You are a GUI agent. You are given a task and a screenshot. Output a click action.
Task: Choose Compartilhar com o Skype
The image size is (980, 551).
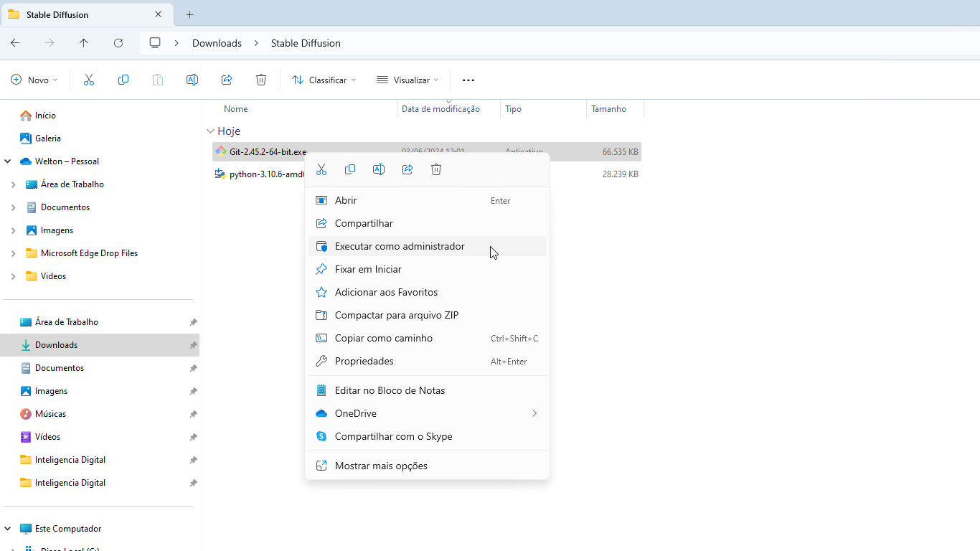pos(427,436)
